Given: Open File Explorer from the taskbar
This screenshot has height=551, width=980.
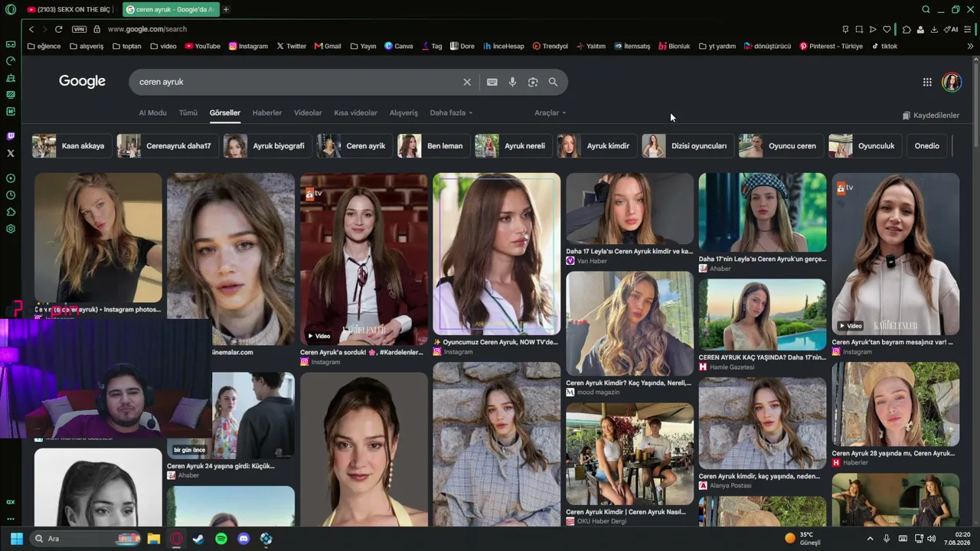Looking at the screenshot, I should pos(154,539).
